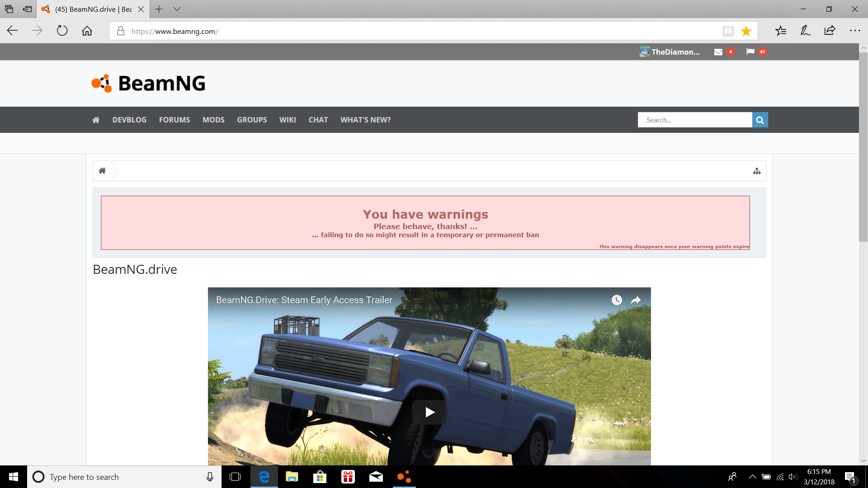Open a new tab
Image resolution: width=868 pixels, height=488 pixels.
click(x=159, y=9)
